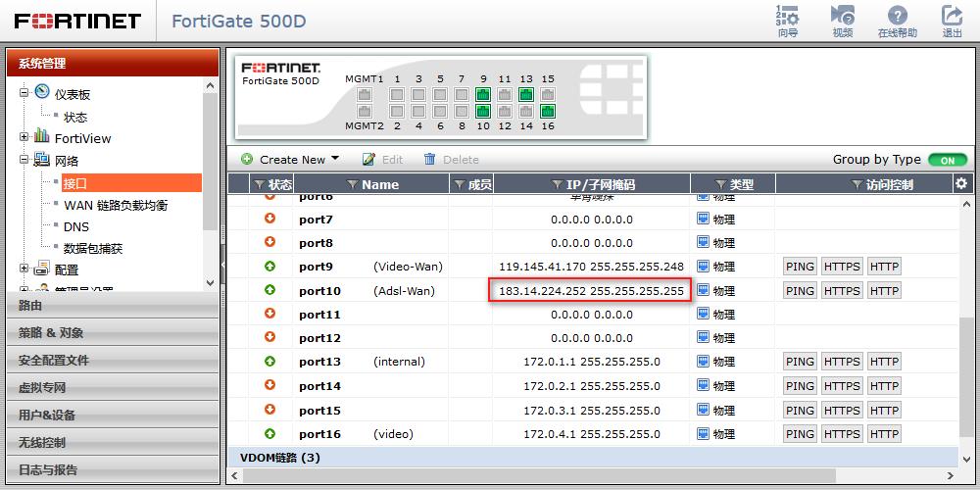Select MGMT1 port on the faceplate diagram

[x=365, y=95]
